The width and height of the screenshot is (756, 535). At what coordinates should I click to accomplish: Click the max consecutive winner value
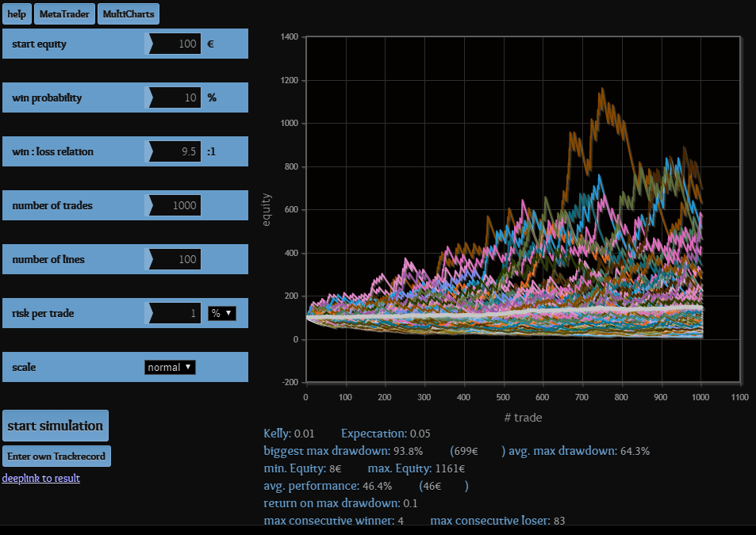pyautogui.click(x=401, y=521)
